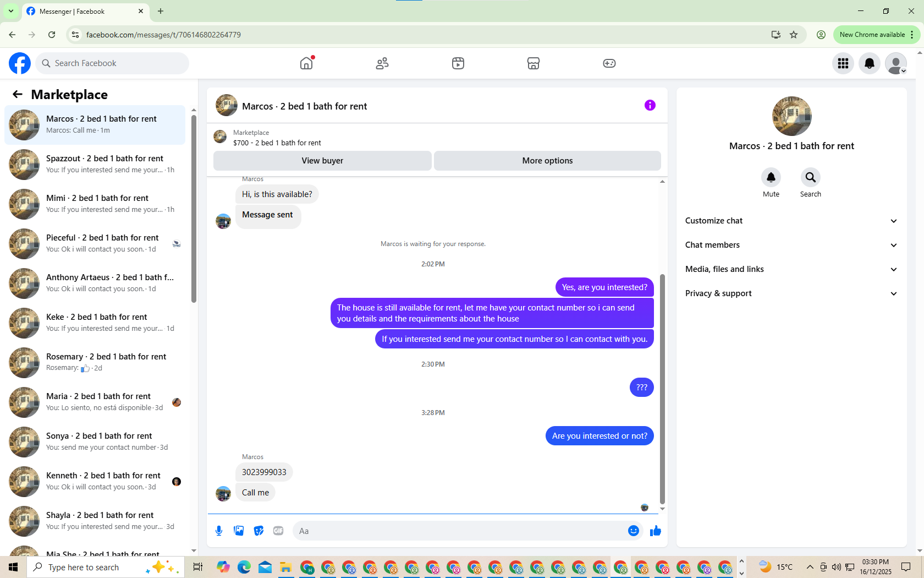Screen dimensions: 924x578
Task: Expand Chat members section
Action: tap(791, 245)
